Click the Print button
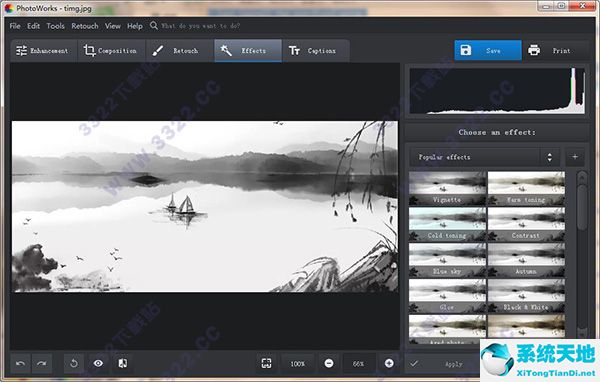600x382 pixels. [x=556, y=50]
